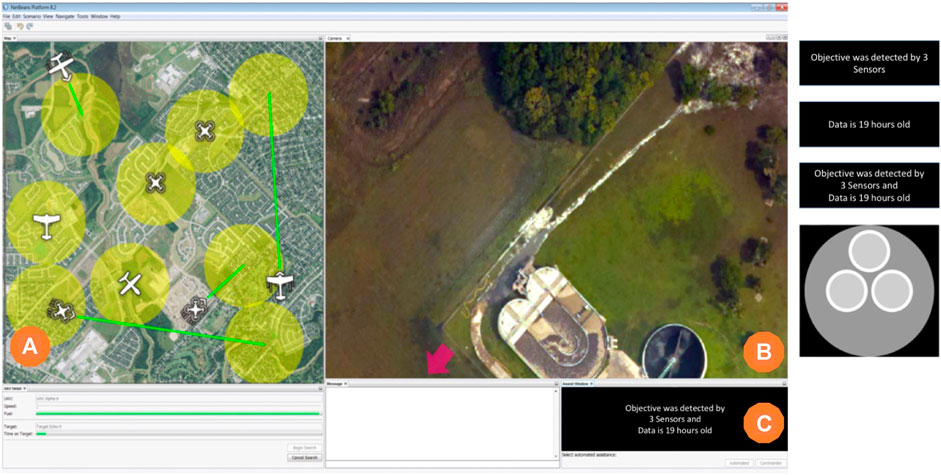Screen dimensions: 941x475
Task: Select outlined fixed-wing UAV with long vertical path
Action: (278, 284)
